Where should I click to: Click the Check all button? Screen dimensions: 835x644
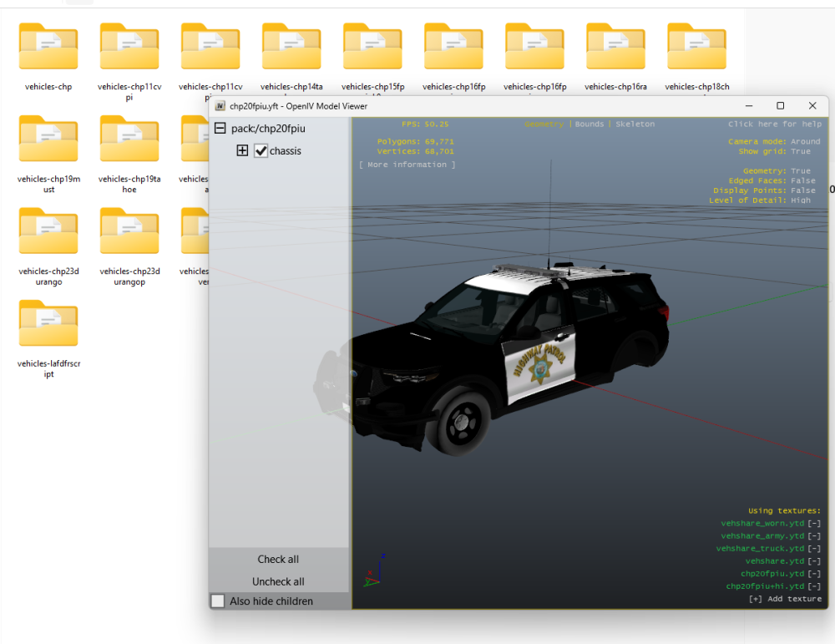(x=278, y=560)
